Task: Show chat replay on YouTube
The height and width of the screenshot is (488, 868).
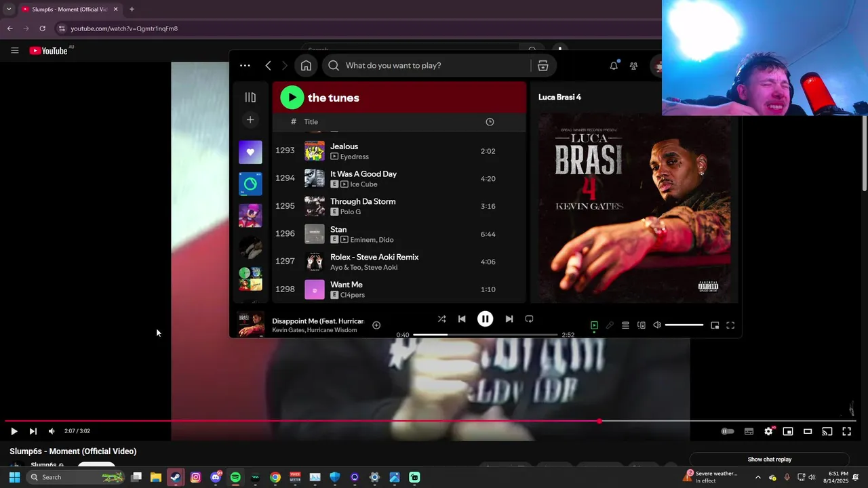Action: pos(770,460)
